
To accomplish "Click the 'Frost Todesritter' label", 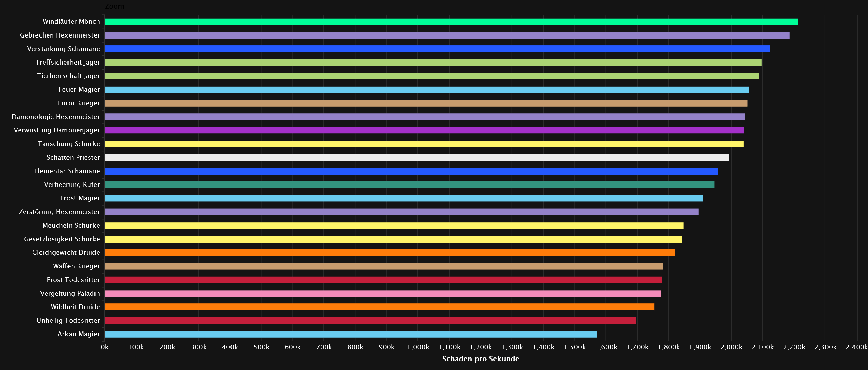I will point(73,280).
